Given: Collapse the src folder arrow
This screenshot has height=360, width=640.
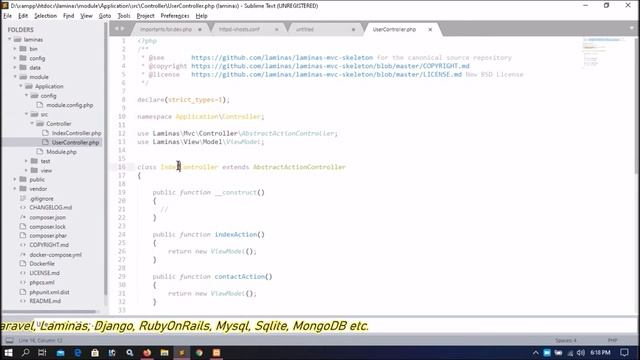Looking at the screenshot, I should tap(27, 114).
